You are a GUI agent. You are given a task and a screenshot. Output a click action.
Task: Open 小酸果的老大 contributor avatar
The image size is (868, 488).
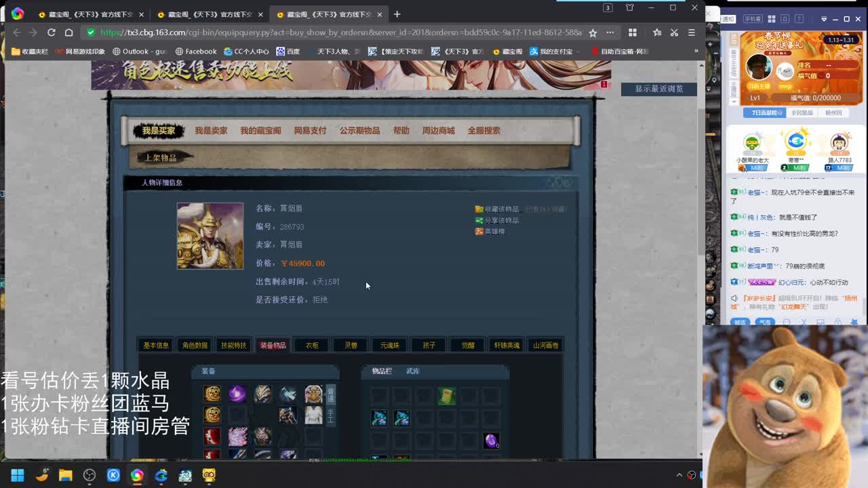[752, 143]
